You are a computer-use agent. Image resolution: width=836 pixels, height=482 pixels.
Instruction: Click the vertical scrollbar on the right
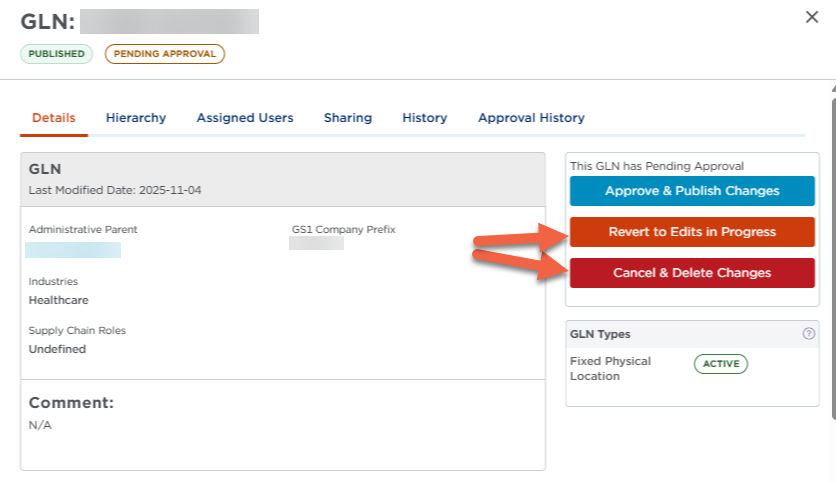pos(832,250)
